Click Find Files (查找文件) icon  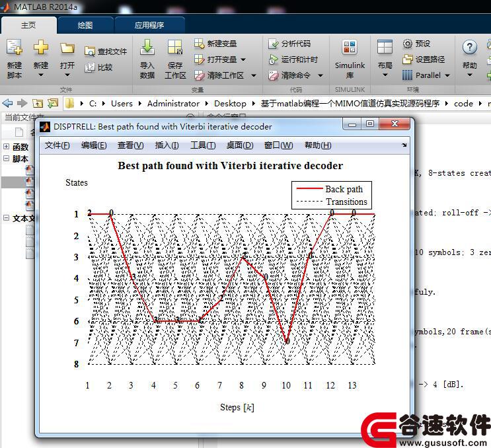click(x=90, y=52)
